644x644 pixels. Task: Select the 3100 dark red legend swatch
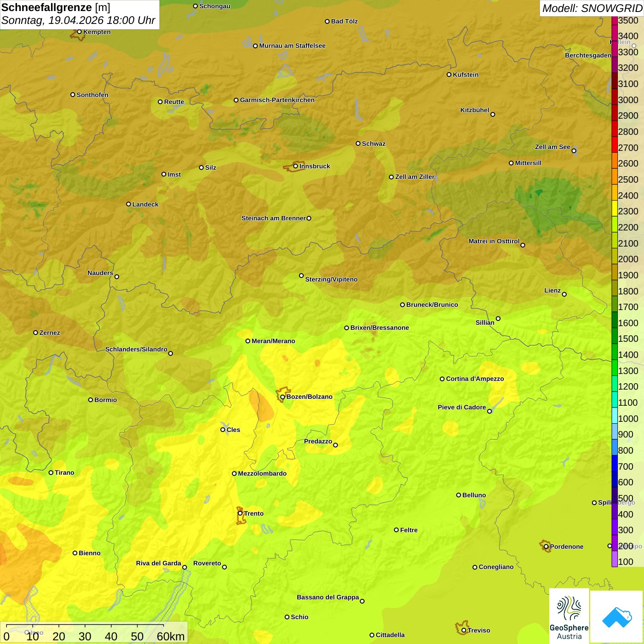coord(615,81)
